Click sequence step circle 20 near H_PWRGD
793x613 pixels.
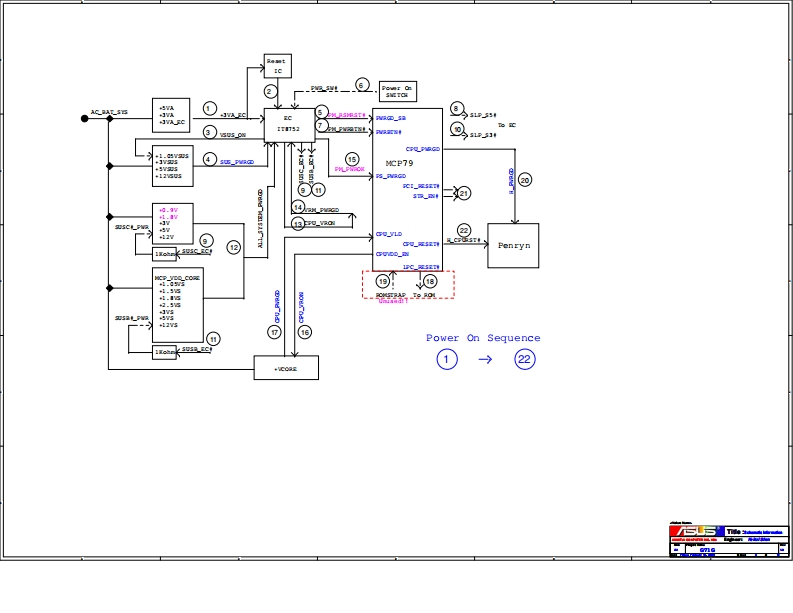(x=525, y=180)
